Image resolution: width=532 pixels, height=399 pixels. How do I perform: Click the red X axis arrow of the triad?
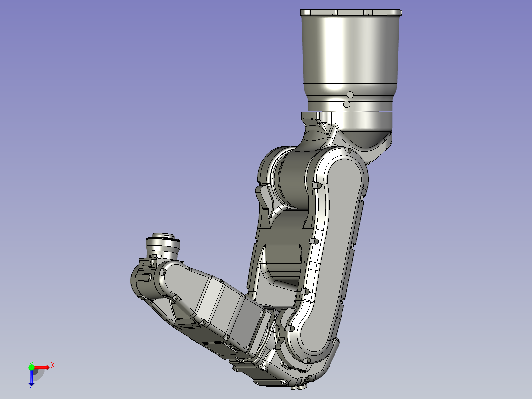click(42, 368)
